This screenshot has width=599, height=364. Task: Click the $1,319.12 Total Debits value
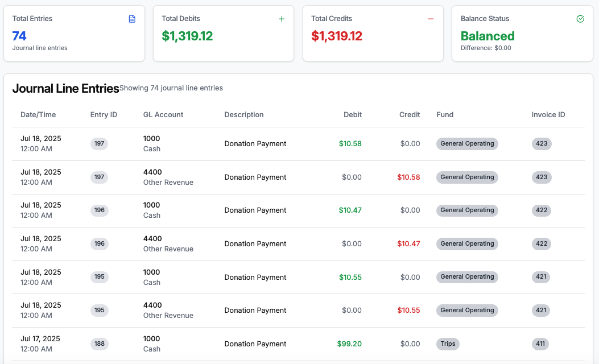point(187,36)
